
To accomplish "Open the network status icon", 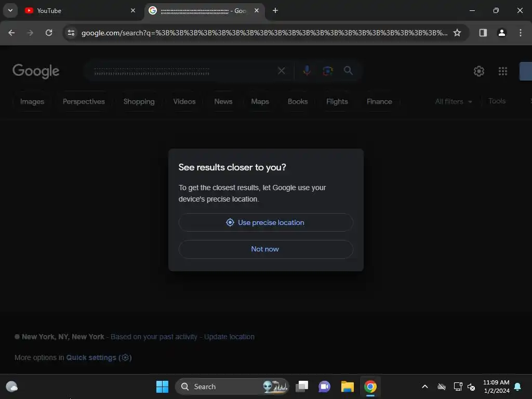I will (x=458, y=387).
